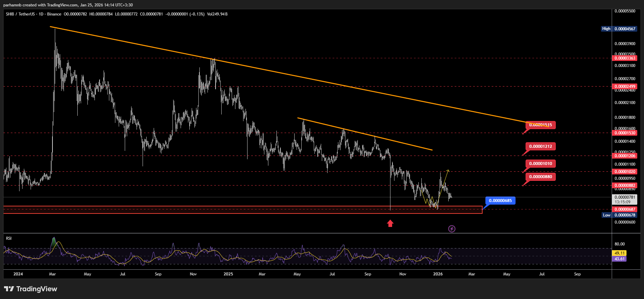The image size is (644, 299).
Task: Open the RSI indicator label
Action: click(x=9, y=238)
